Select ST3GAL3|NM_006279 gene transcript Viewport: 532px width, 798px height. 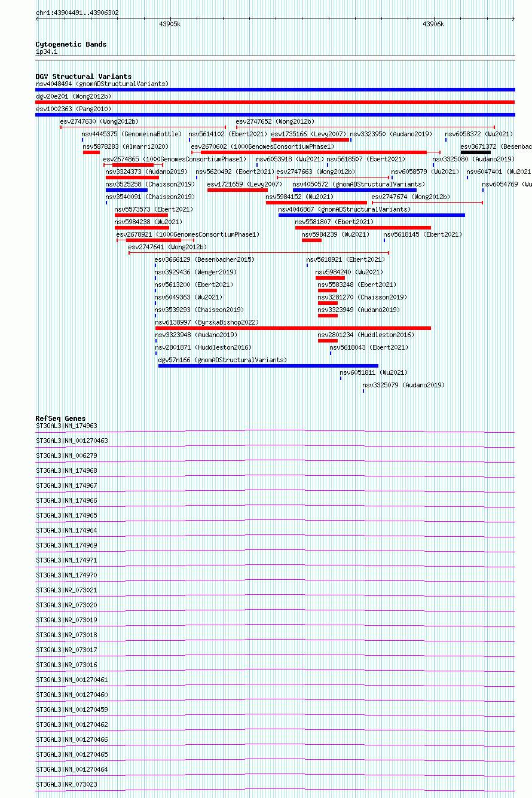tap(66, 455)
